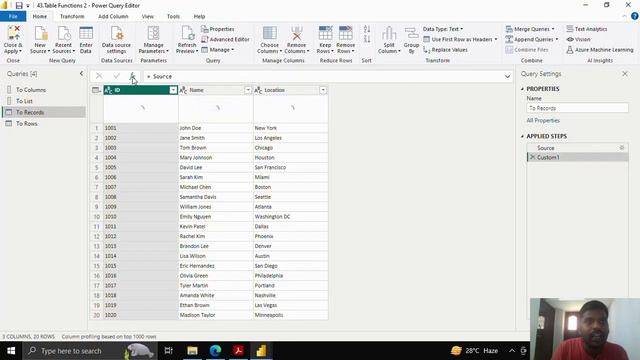The height and width of the screenshot is (360, 640).
Task: Delete the Custom1 applied step
Action: 532,157
